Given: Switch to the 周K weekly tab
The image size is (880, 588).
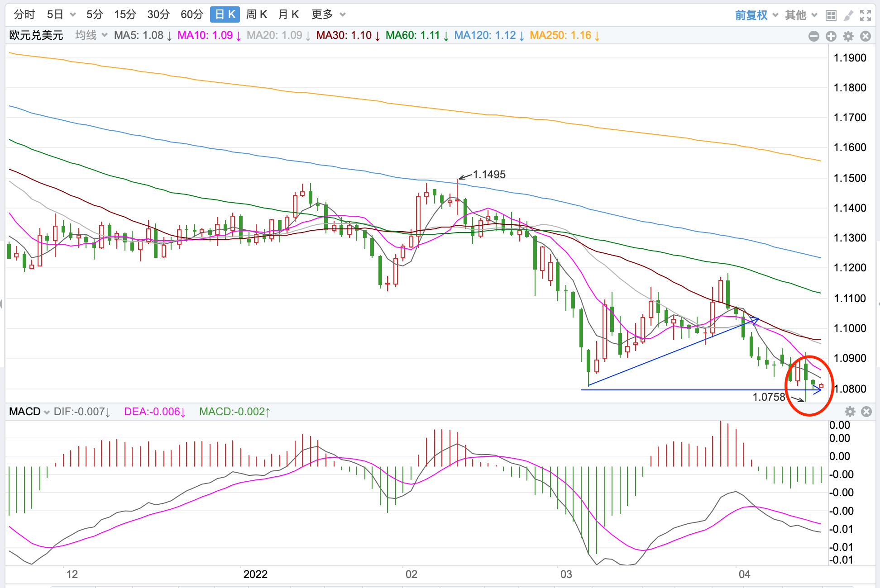Looking at the screenshot, I should (x=256, y=14).
